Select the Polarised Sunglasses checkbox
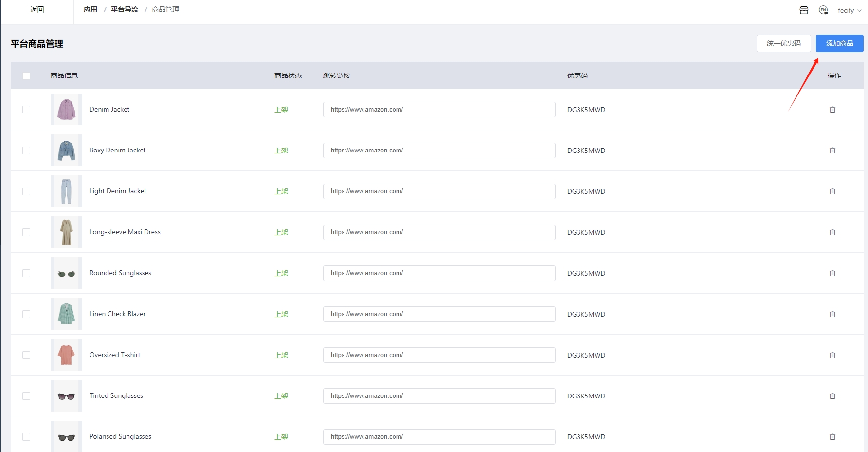 [x=26, y=437]
